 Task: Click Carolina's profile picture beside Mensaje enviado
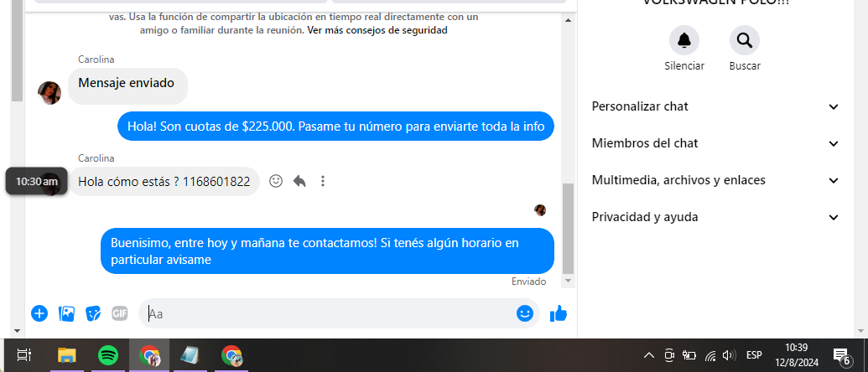pyautogui.click(x=49, y=93)
